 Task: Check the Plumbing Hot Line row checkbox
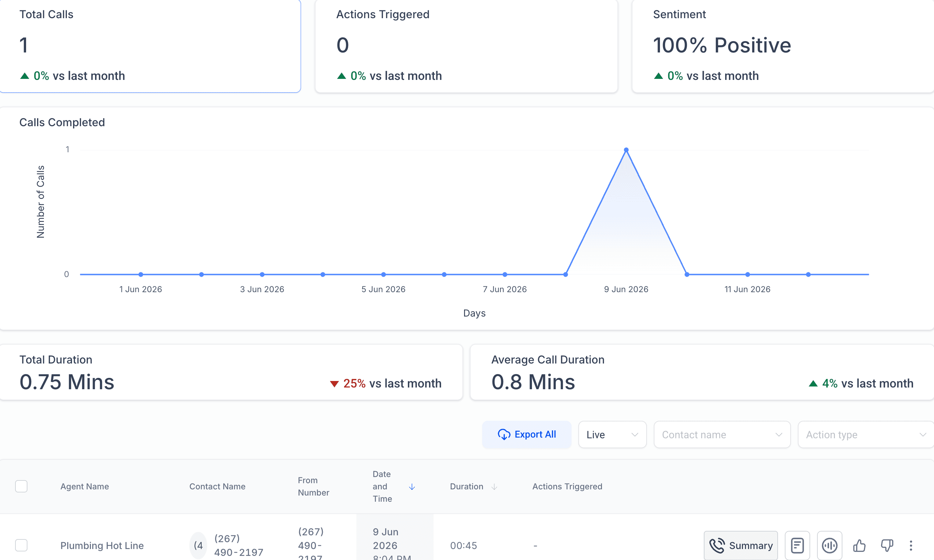[x=21, y=545]
